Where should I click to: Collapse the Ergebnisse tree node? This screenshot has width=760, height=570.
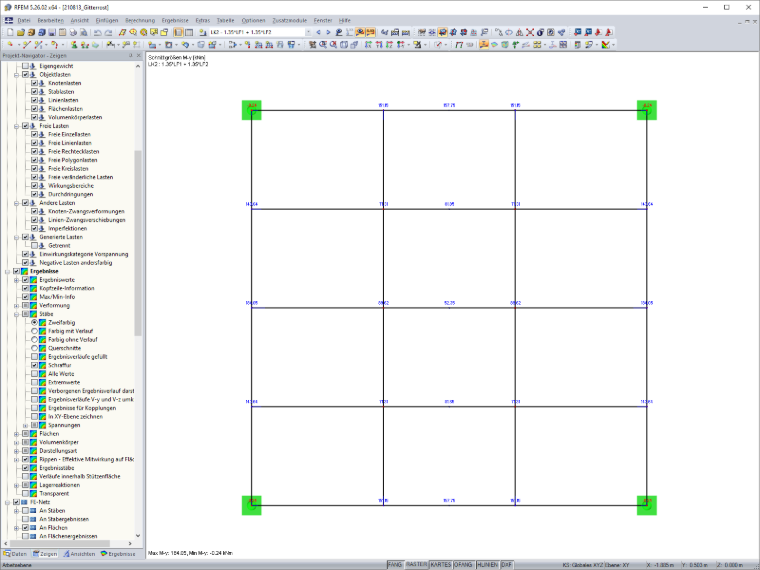tap(7, 271)
